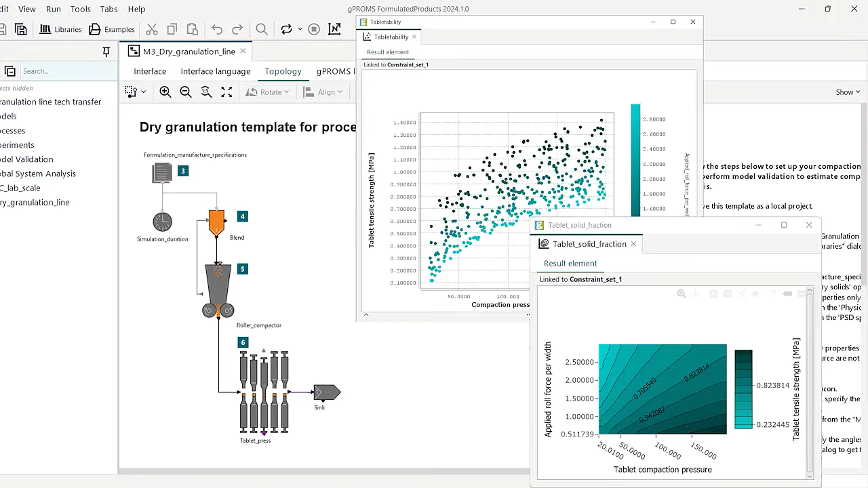Viewport: 868px width, 488px height.
Task: Click the circular arrows refresh icon
Action: coord(286,29)
